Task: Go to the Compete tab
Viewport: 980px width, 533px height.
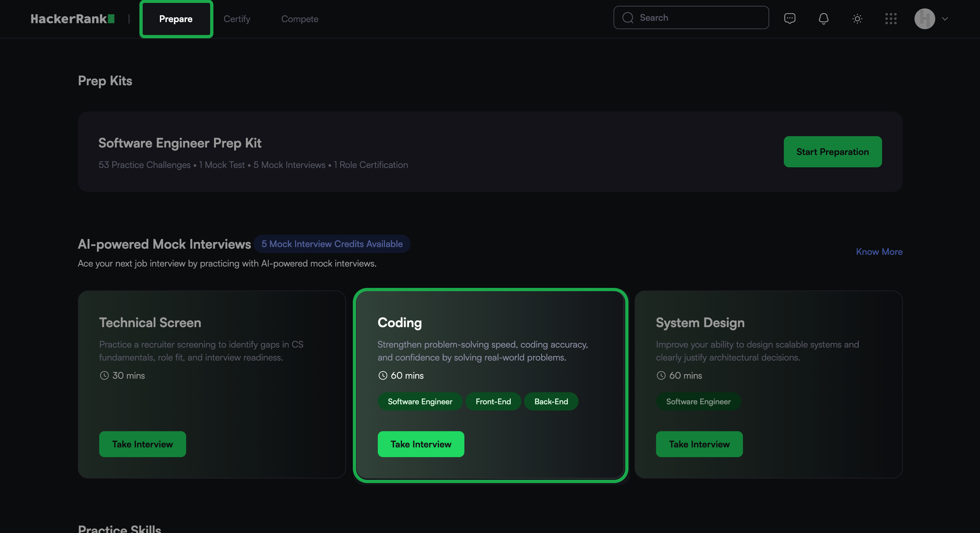Action: point(299,18)
